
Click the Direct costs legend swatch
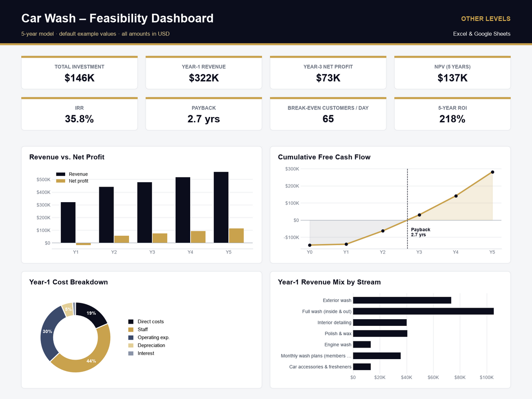(131, 321)
